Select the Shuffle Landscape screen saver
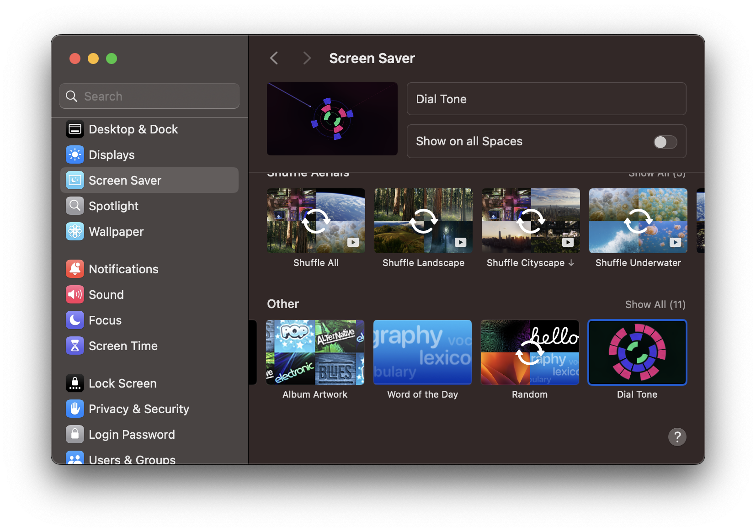This screenshot has width=756, height=532. (423, 221)
